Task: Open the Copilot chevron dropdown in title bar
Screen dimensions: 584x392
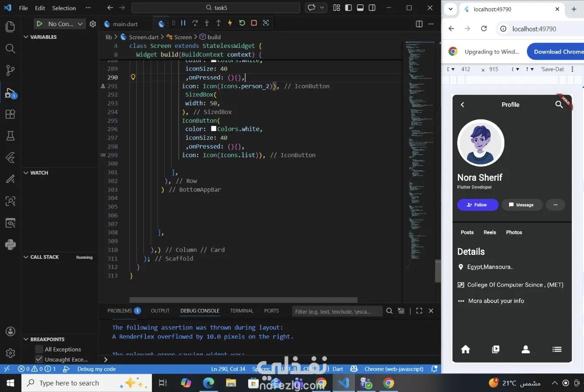Action: point(322,8)
